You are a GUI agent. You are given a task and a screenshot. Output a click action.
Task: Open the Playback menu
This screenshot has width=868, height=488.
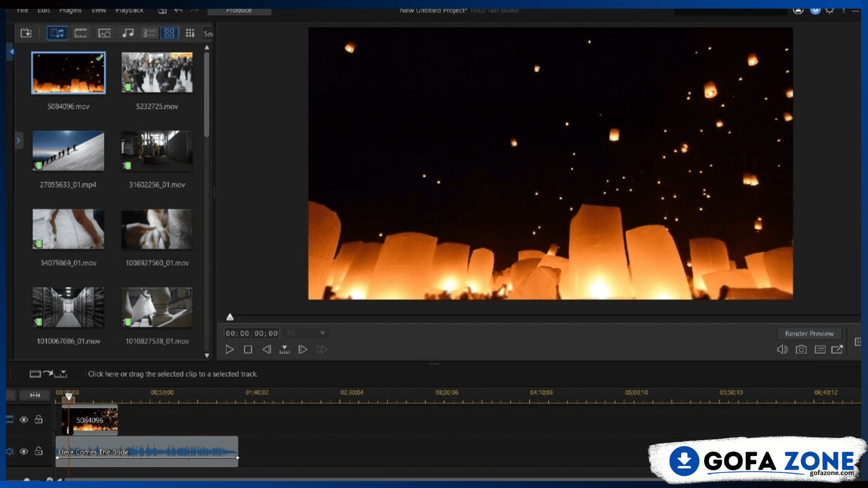click(129, 10)
